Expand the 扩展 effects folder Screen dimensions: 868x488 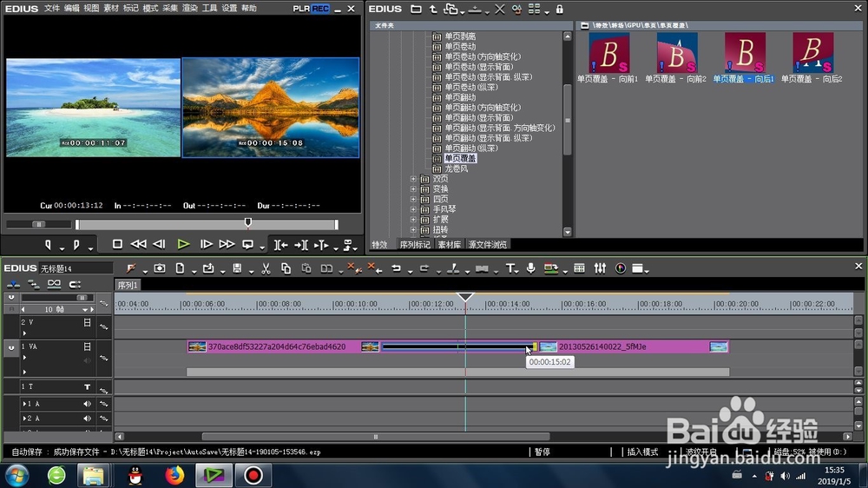[413, 220]
